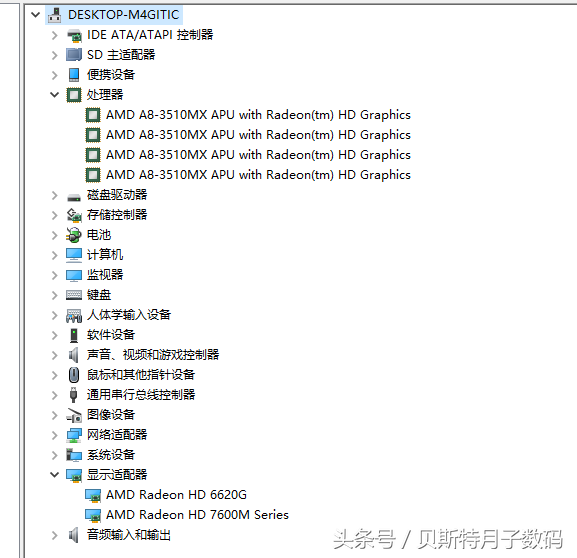
Task: Expand the 便携设备 category
Action: 55,75
